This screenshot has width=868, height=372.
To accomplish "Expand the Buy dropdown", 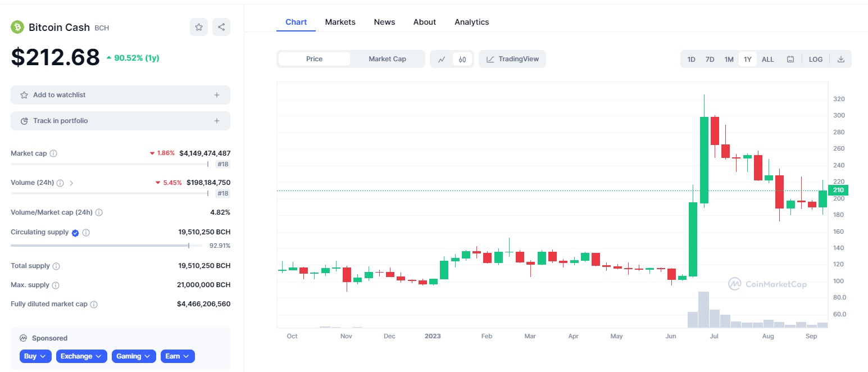I will pos(36,356).
